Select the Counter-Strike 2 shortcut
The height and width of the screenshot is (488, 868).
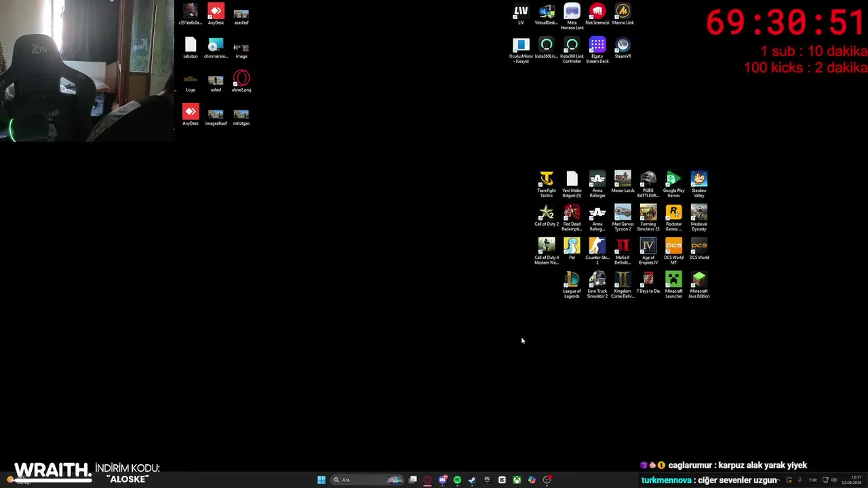tap(597, 251)
